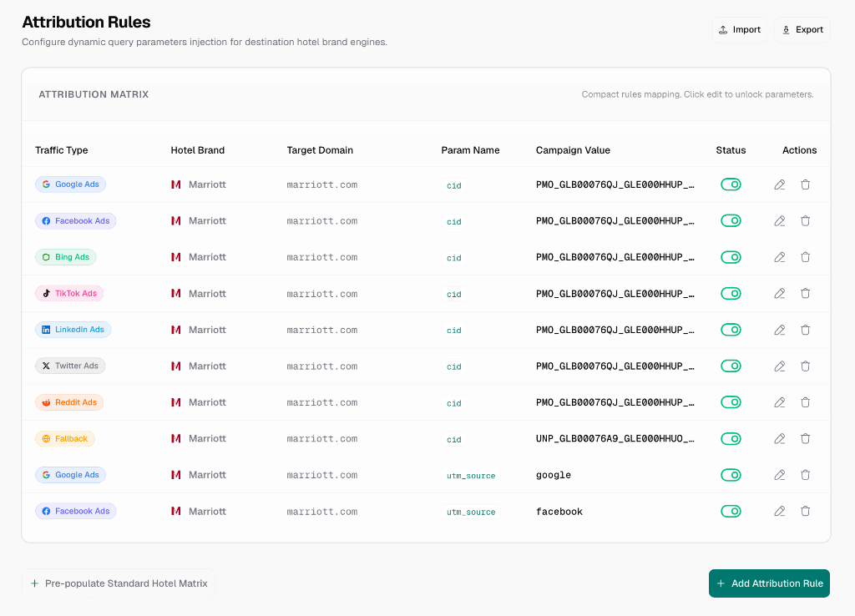
Task: Edit the Facebook Ads cid rule
Action: coord(780,221)
